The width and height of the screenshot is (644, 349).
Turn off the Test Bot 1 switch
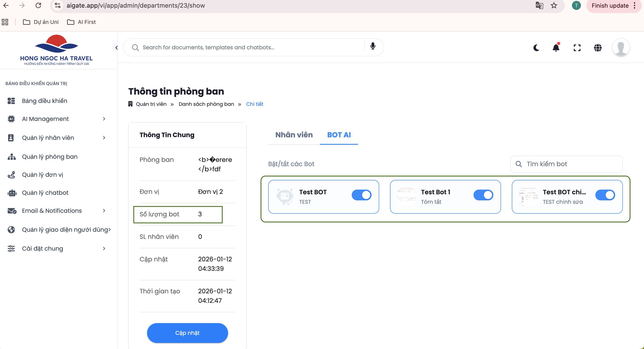coord(483,195)
